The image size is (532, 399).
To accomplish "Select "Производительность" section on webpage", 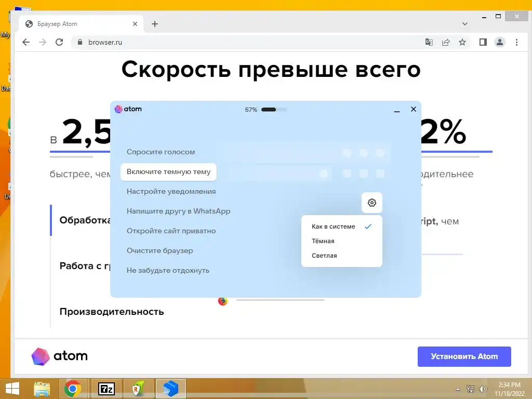I will coord(112,312).
